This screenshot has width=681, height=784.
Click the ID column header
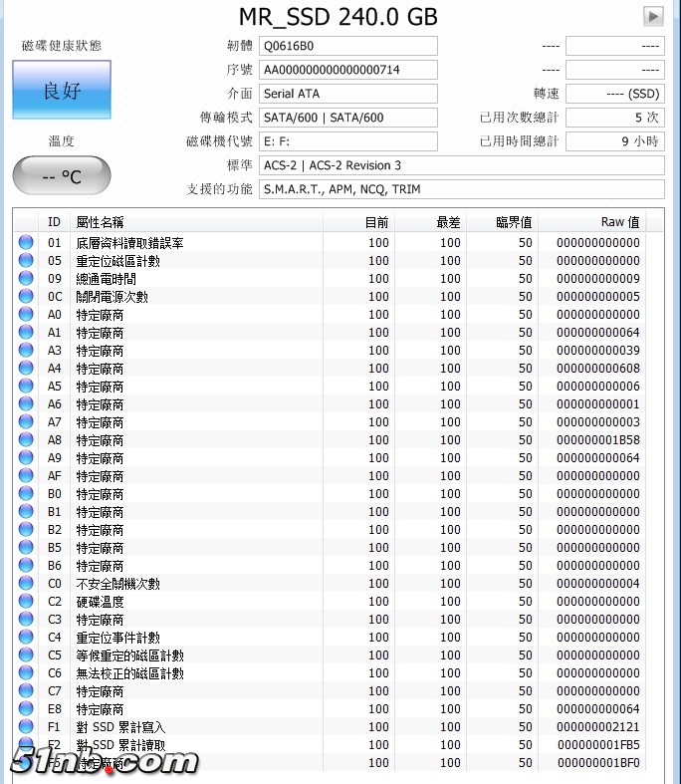[54, 222]
